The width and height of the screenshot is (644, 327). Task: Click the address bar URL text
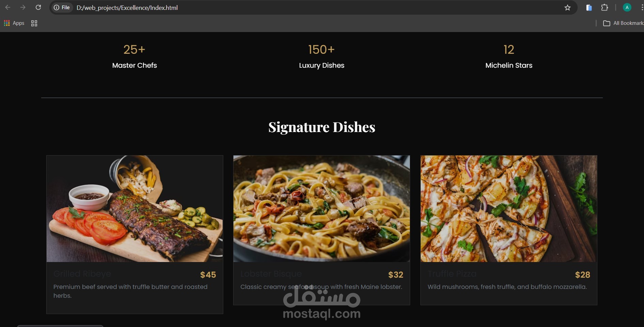[127, 7]
